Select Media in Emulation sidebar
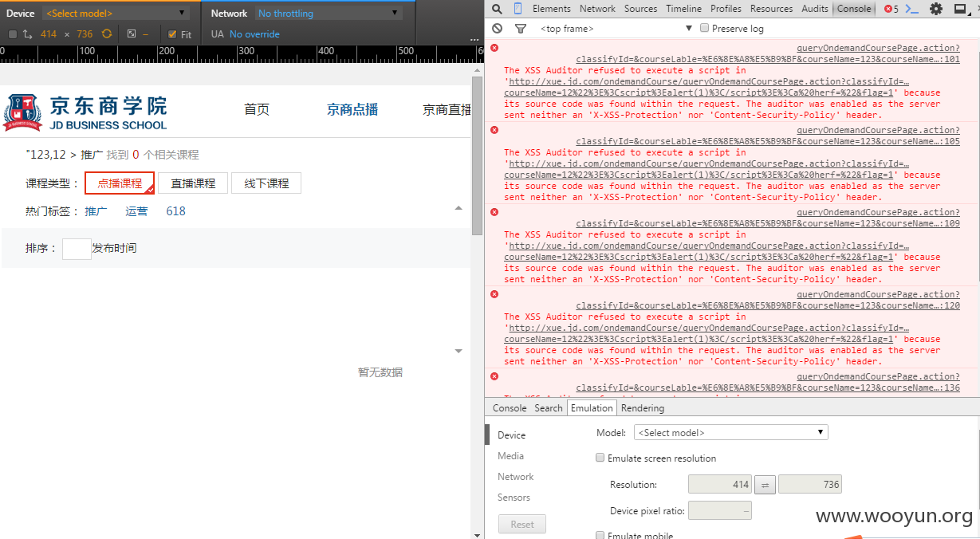Viewport: 980px width, 539px height. point(511,456)
